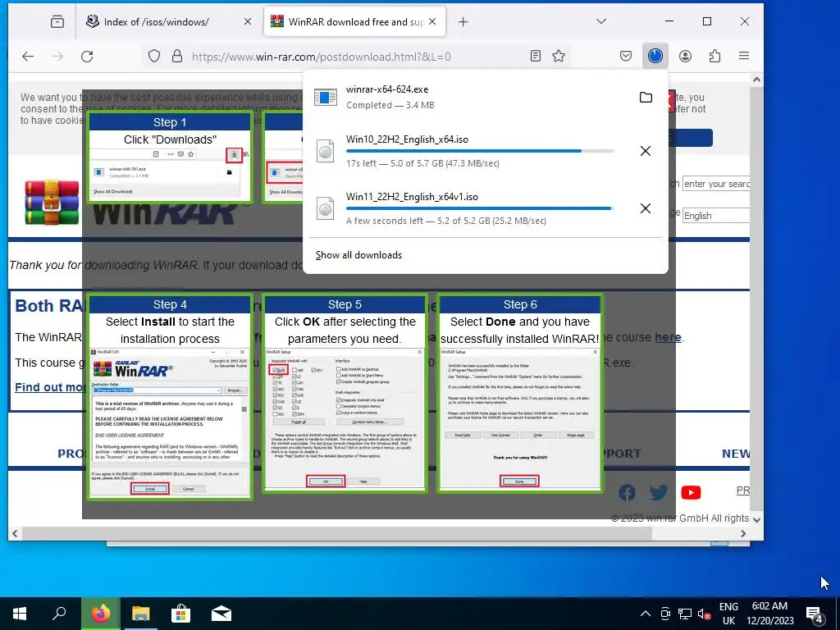Click Win10_22H2_English_x64.iso file icon
The image size is (840, 630).
click(325, 151)
